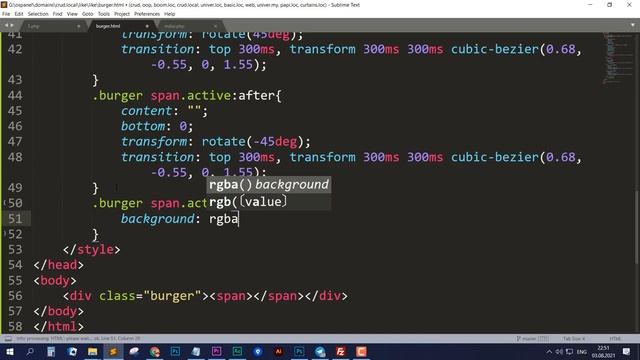Close the first 1.php tab
This screenshot has height=360, width=640.
(x=79, y=26)
